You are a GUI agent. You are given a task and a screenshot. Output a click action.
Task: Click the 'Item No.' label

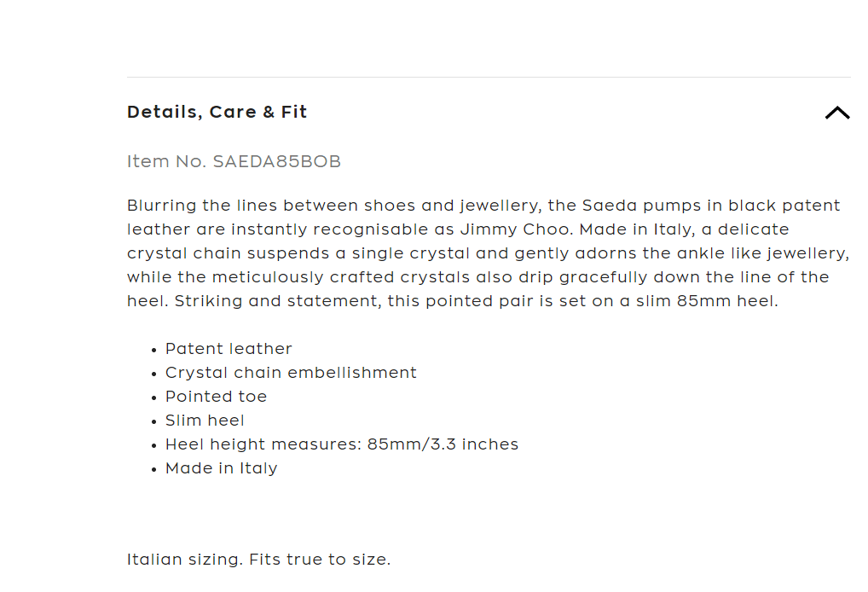tap(166, 162)
